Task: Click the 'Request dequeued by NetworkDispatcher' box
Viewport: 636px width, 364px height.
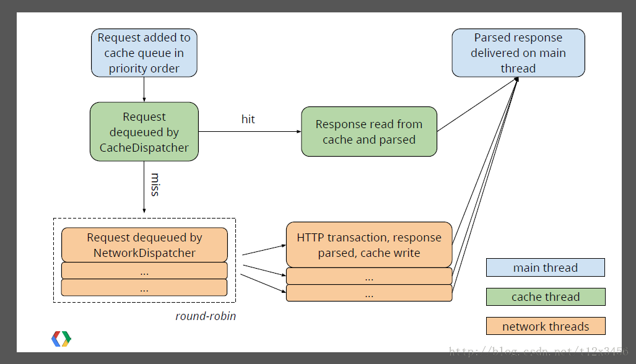Action: tap(144, 245)
